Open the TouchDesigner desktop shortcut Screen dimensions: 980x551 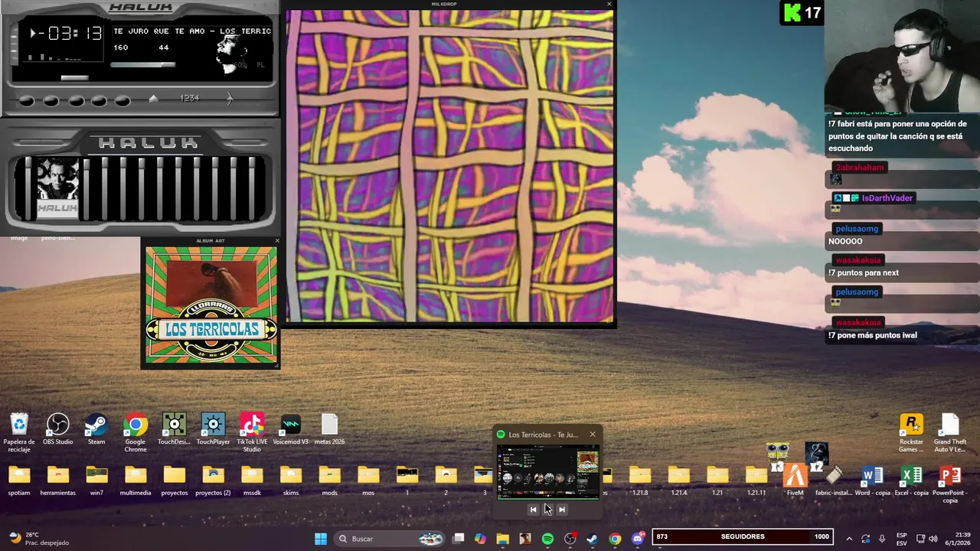tap(174, 429)
